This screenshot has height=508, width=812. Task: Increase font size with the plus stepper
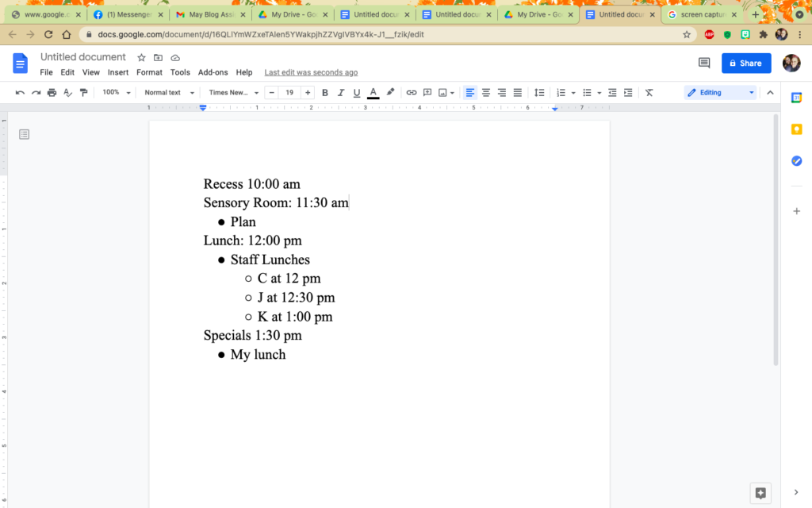coord(307,92)
